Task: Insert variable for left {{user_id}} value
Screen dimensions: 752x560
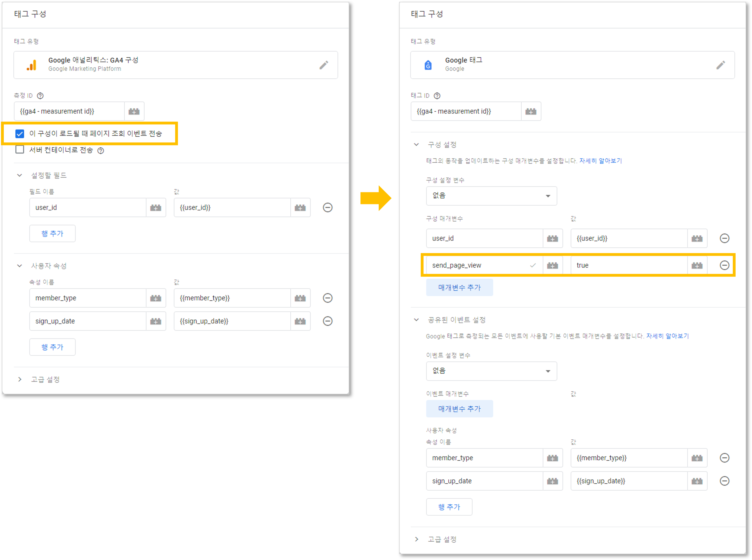Action: 300,207
